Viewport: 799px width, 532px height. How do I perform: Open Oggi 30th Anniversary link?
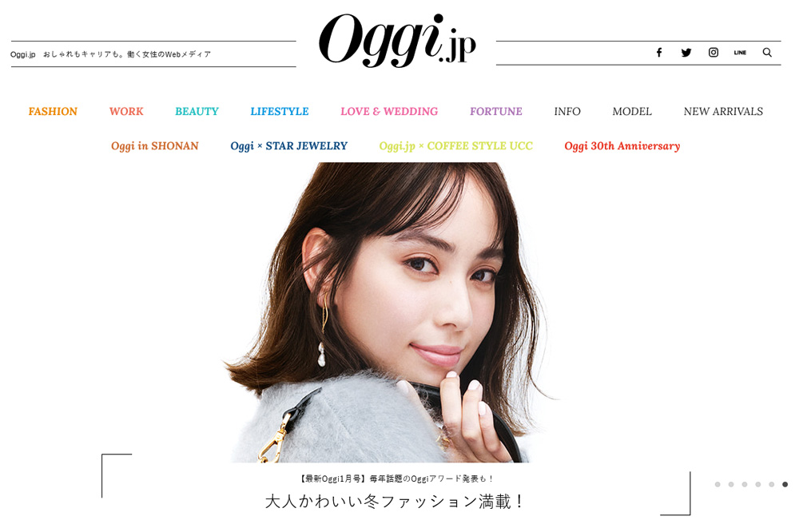pos(622,146)
